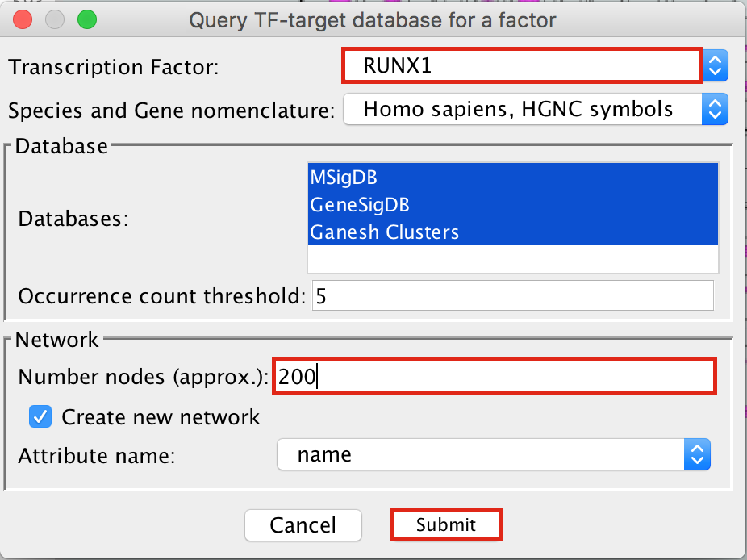This screenshot has height=560, width=747.
Task: Expand the Species nomenclature stepper arrow
Action: tap(716, 110)
